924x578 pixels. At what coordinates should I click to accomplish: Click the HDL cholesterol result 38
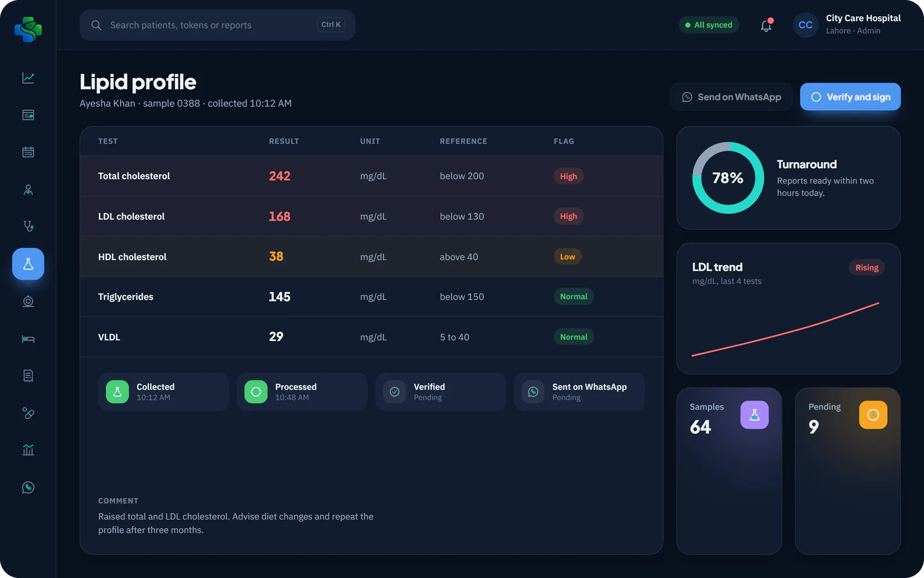coord(276,257)
